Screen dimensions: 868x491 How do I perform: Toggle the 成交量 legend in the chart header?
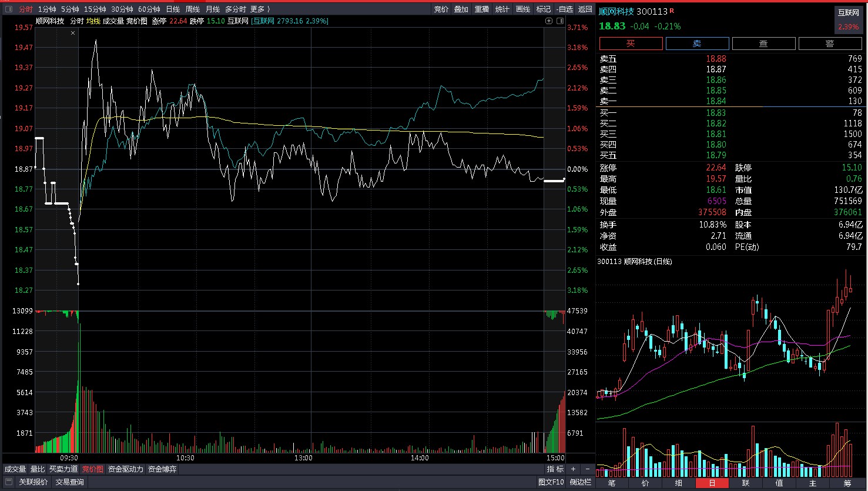coord(113,21)
